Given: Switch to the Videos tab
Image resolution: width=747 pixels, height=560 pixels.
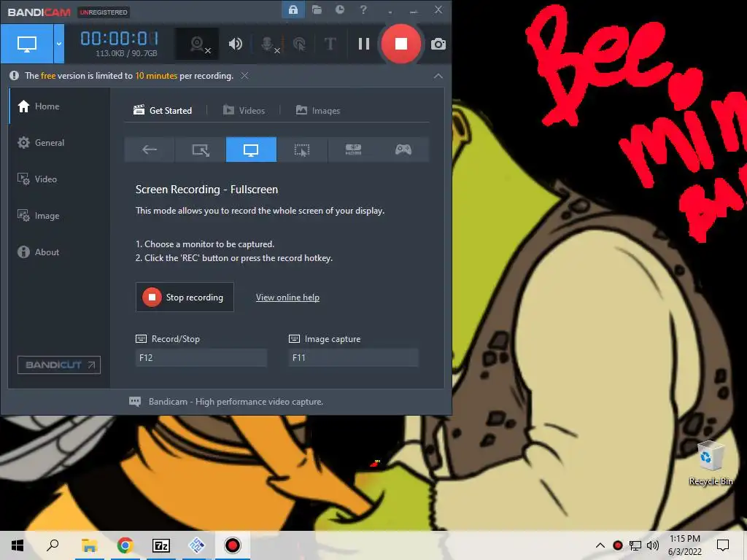Looking at the screenshot, I should 244,111.
